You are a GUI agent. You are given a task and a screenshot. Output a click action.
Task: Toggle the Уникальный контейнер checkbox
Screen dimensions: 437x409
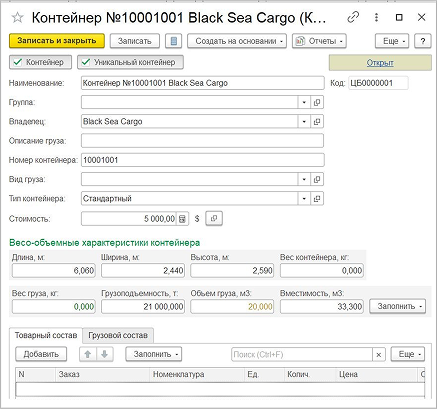click(130, 62)
